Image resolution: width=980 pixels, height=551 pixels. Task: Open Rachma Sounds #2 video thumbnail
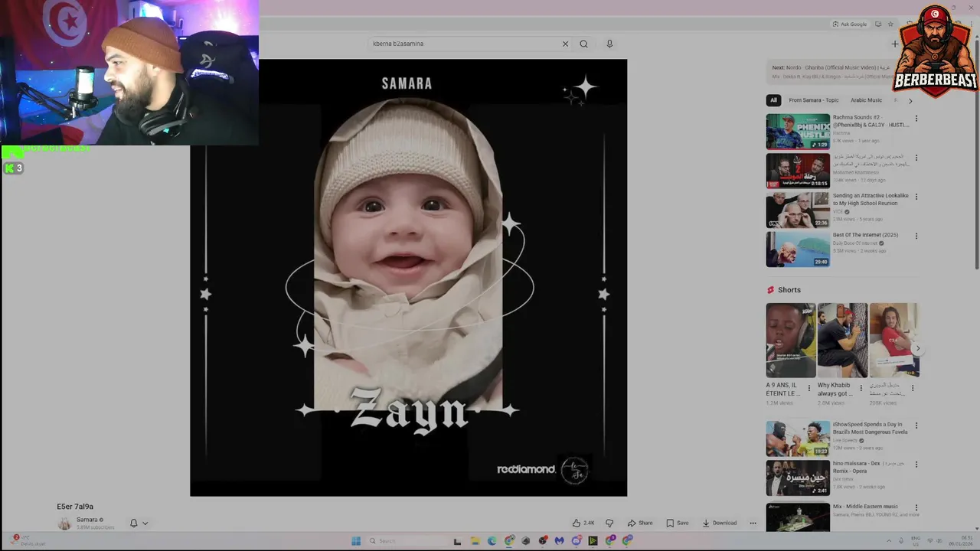798,132
